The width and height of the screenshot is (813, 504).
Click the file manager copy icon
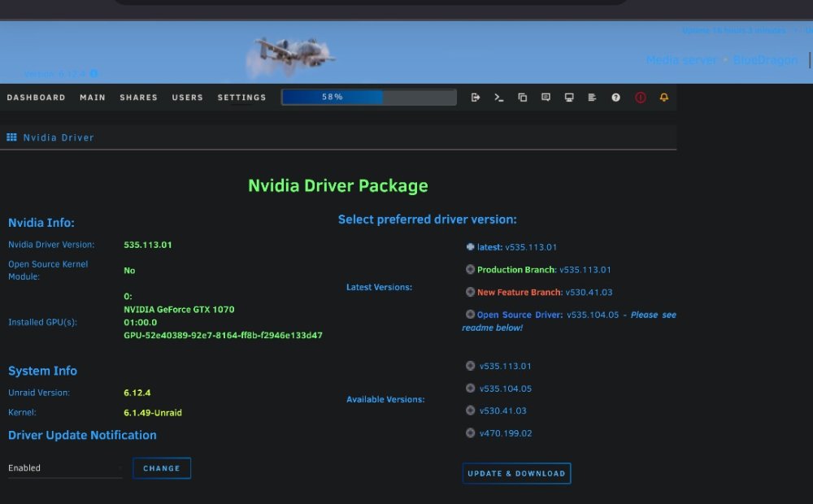522,98
